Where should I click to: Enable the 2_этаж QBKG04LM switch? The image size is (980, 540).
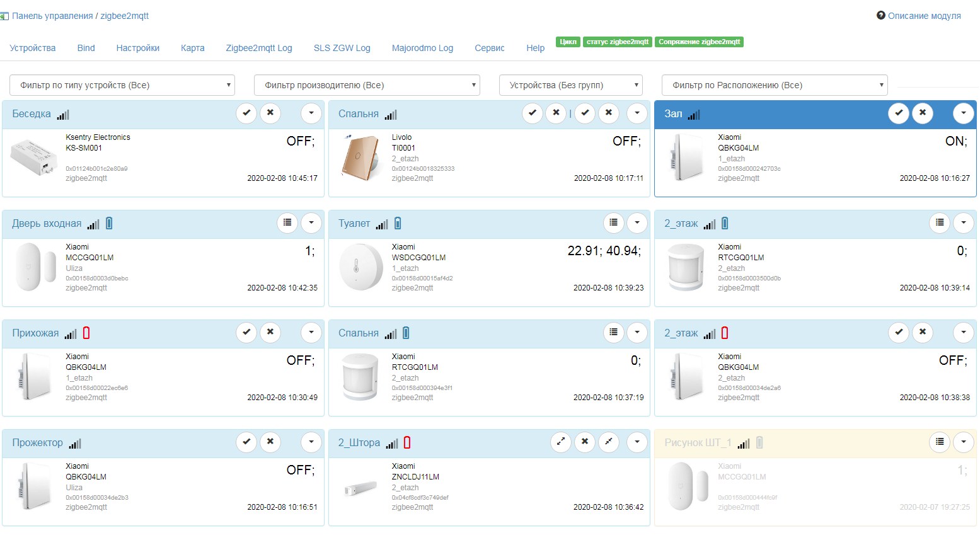(899, 332)
